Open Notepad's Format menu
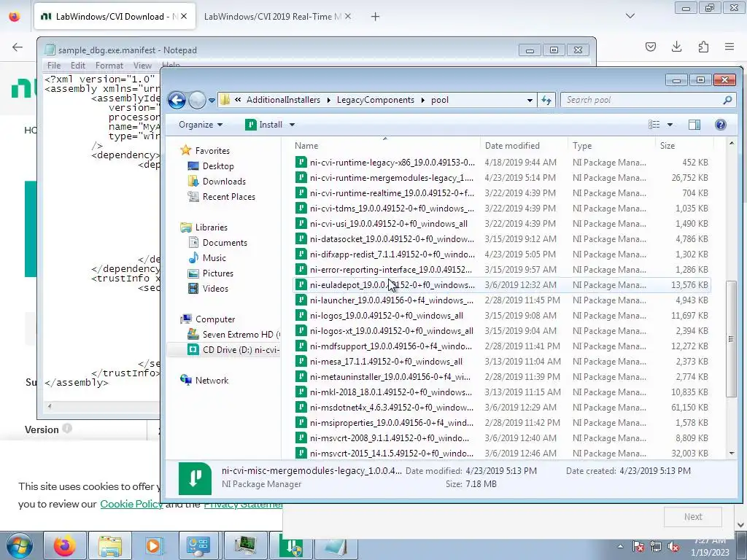Image resolution: width=747 pixels, height=560 pixels. tap(109, 66)
